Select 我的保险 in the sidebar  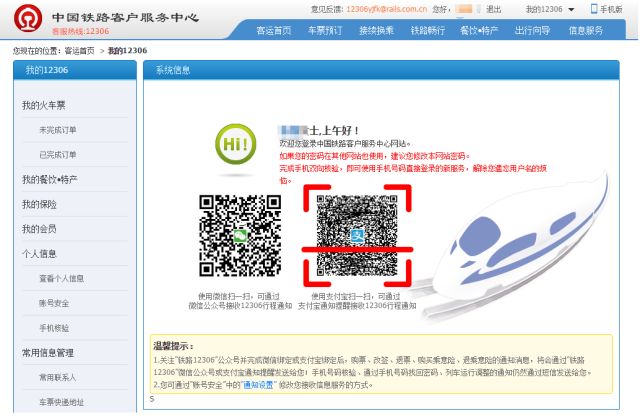pos(39,204)
